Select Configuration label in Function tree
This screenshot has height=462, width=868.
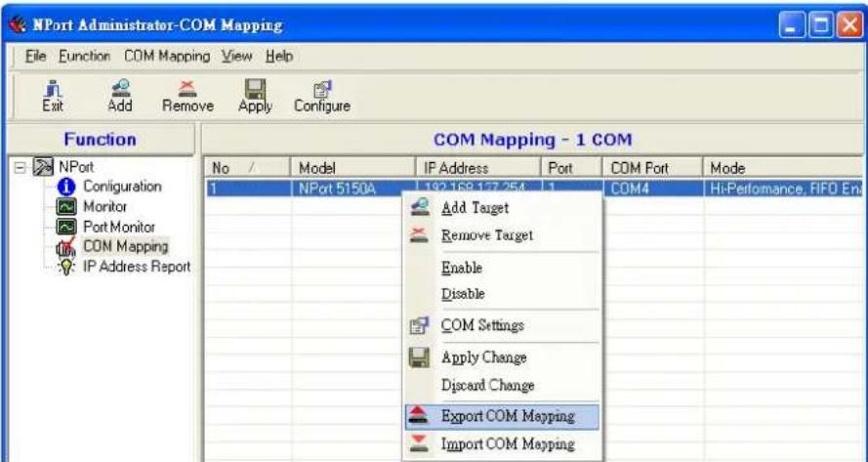click(122, 187)
